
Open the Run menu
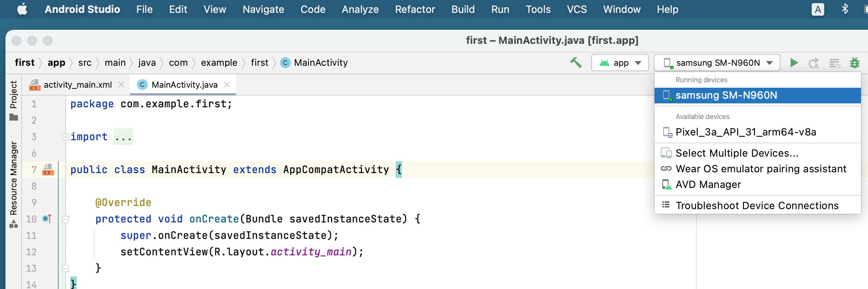[x=500, y=9]
